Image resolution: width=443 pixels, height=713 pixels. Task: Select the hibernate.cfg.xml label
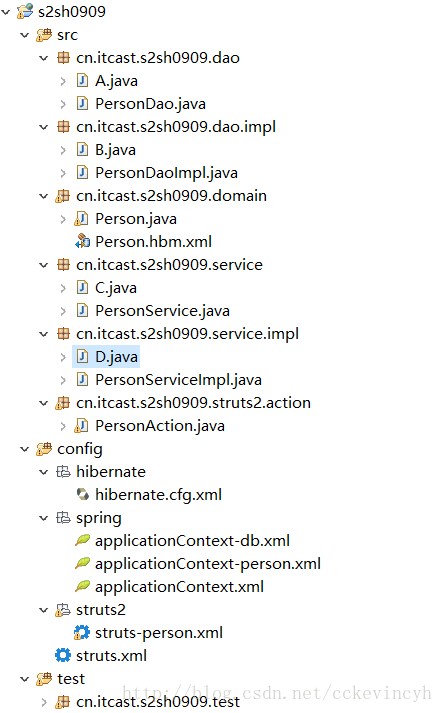point(158,495)
